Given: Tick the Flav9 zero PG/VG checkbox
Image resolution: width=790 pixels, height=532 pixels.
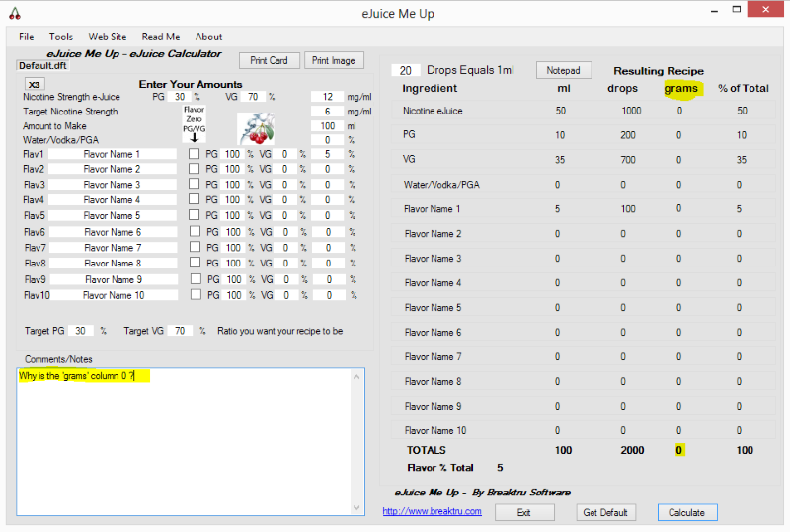Looking at the screenshot, I should pos(196,279).
